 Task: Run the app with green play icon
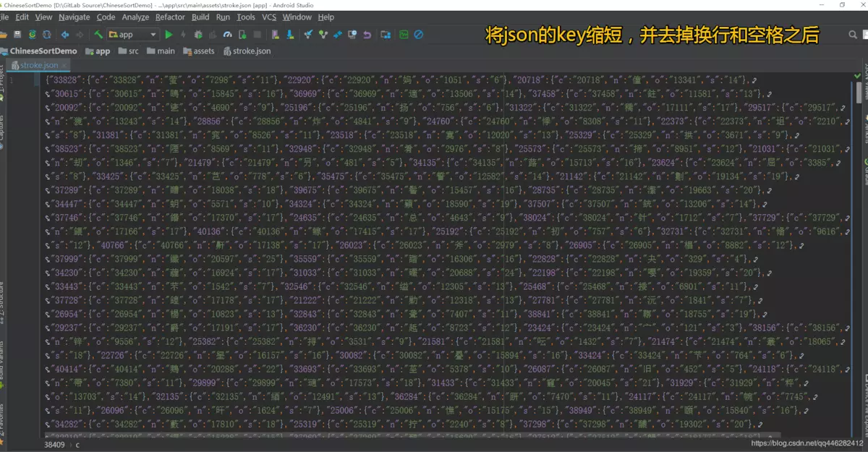[x=169, y=34]
